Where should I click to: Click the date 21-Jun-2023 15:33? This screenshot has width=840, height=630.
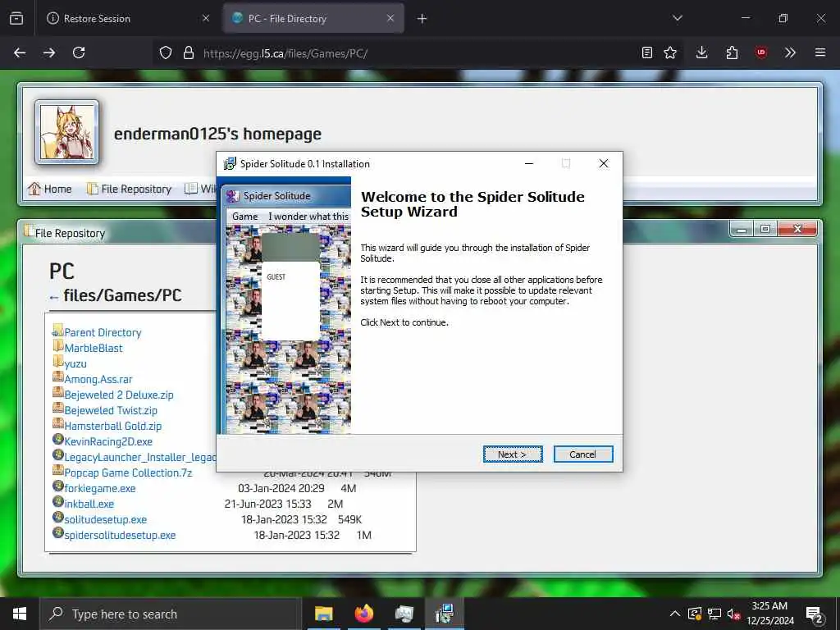pos(268,504)
